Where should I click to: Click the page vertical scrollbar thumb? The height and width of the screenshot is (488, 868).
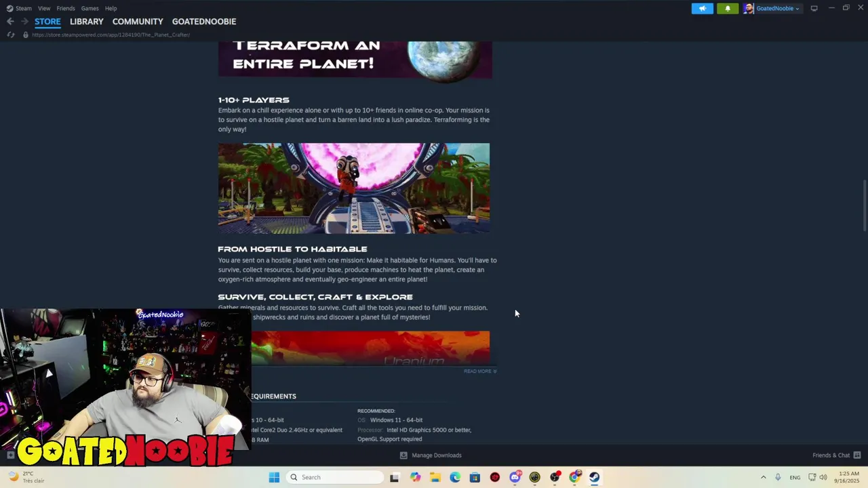tap(865, 205)
